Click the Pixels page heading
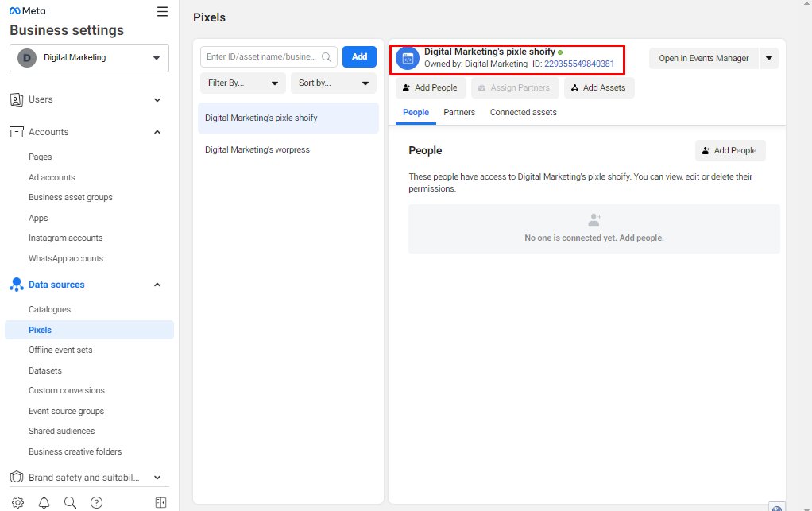Screen dimensions: 812x511 [209, 17]
